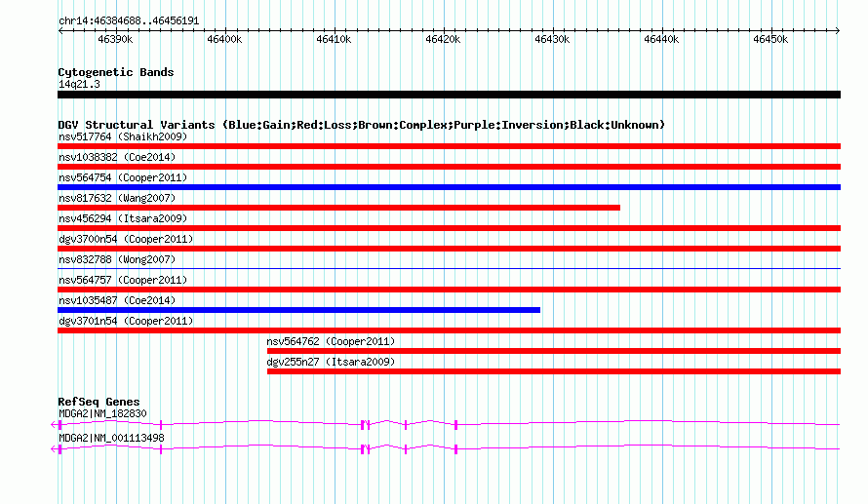Viewport: 868px width, 504px height.
Task: Open variant nsv832788 (Wong2007) label
Action: pyautogui.click(x=117, y=259)
